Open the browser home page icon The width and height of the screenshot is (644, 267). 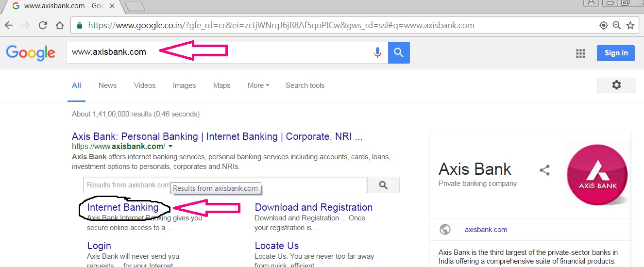(59, 25)
